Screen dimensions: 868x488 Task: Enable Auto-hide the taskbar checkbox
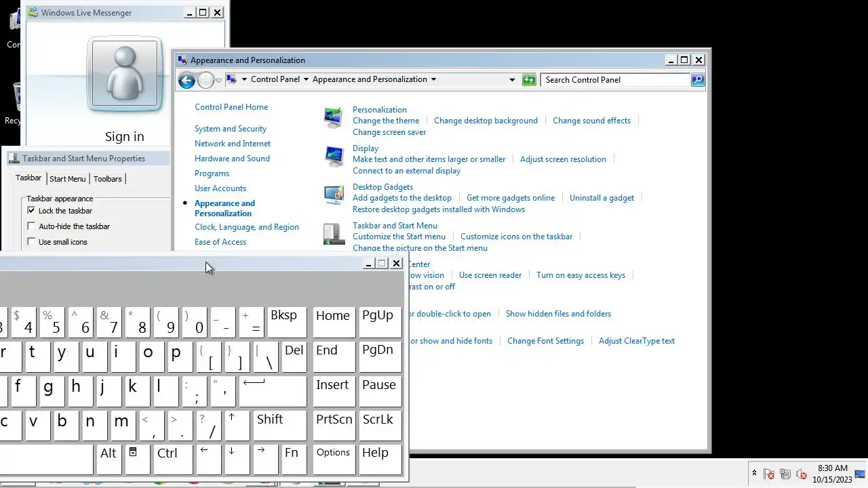coord(31,226)
